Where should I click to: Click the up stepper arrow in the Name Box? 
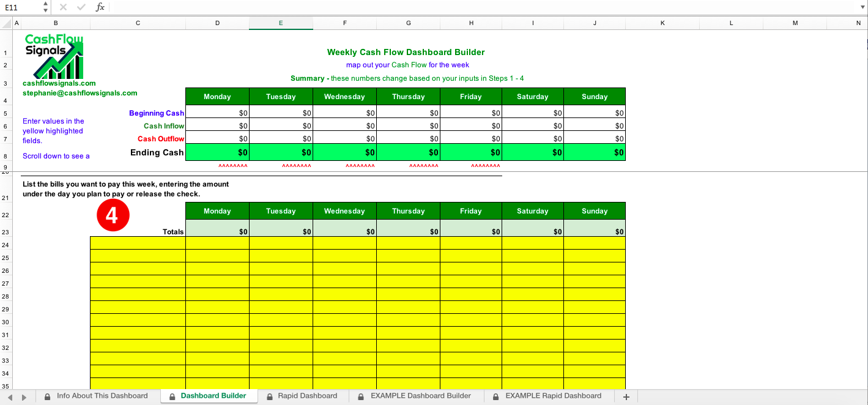tap(45, 4)
